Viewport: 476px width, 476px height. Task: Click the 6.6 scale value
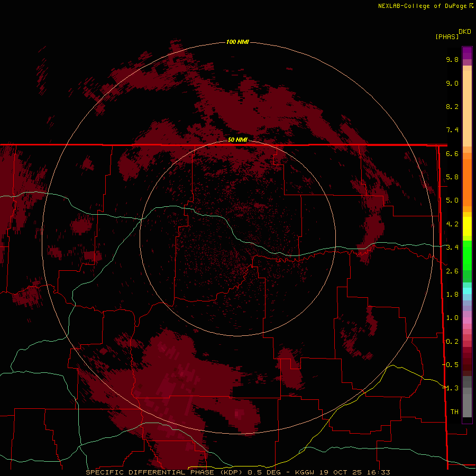click(452, 153)
